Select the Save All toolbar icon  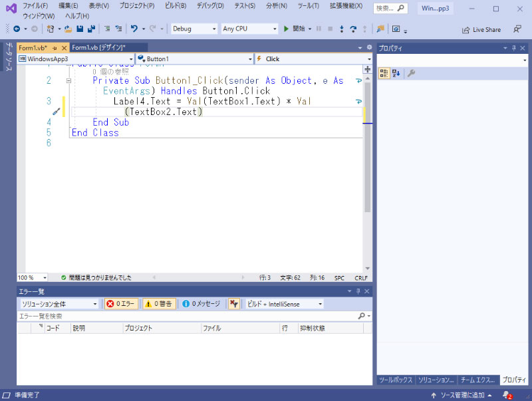tap(92, 29)
